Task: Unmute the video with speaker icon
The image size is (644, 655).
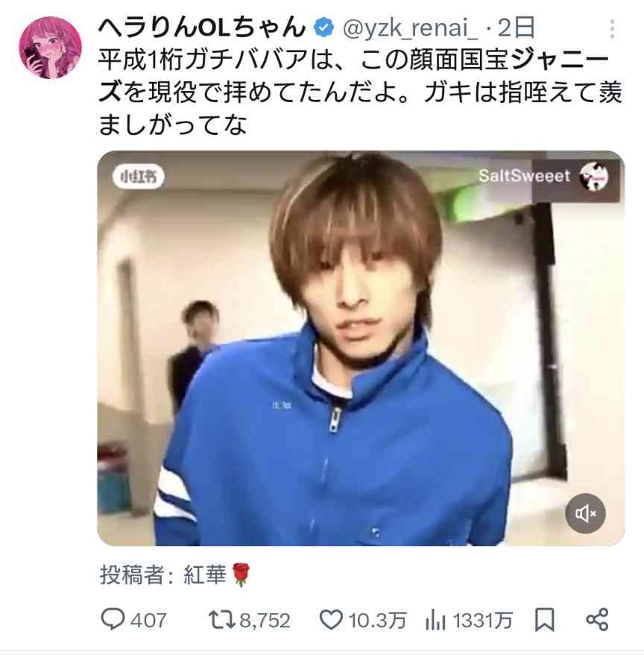Action: (x=585, y=513)
